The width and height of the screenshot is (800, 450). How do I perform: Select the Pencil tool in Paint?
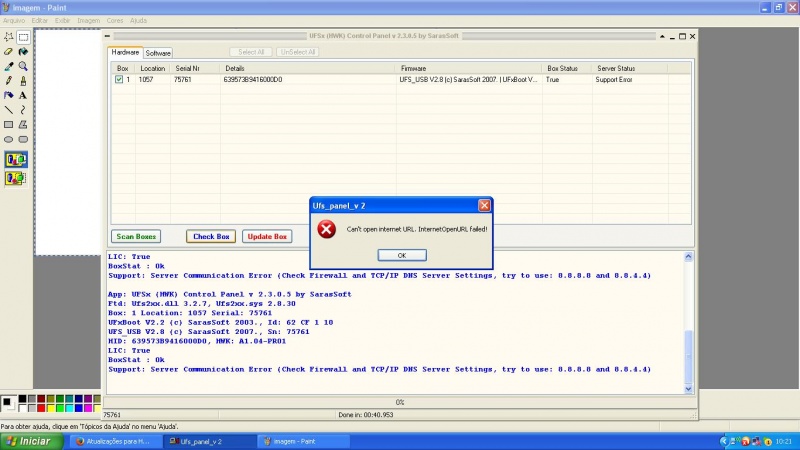(9, 81)
